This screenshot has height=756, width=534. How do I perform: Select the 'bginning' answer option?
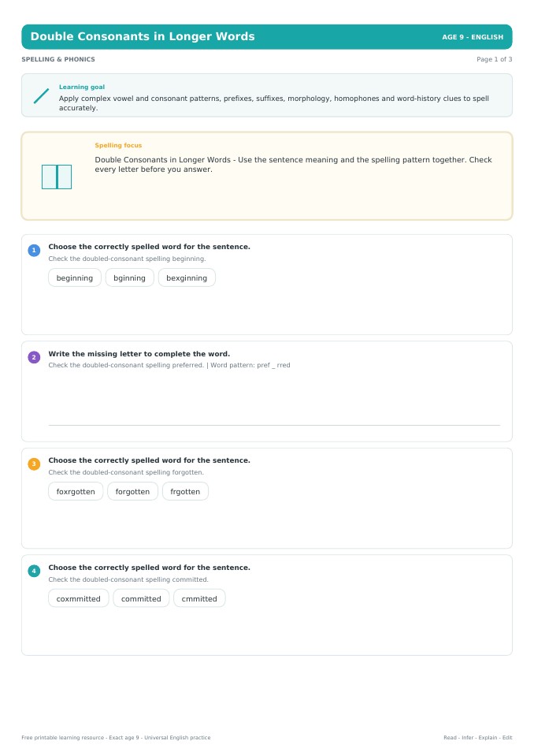129,277
